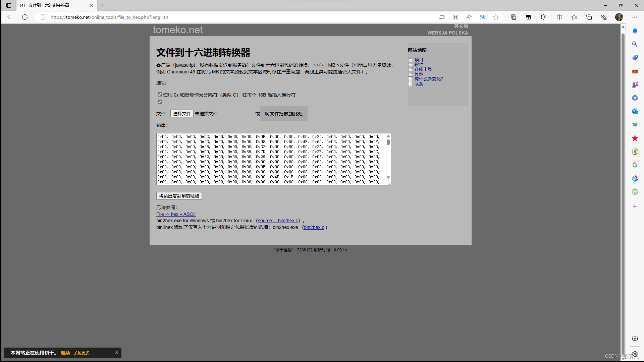Expand the 项目 folder in site map
This screenshot has height=362, width=644.
pyautogui.click(x=418, y=60)
